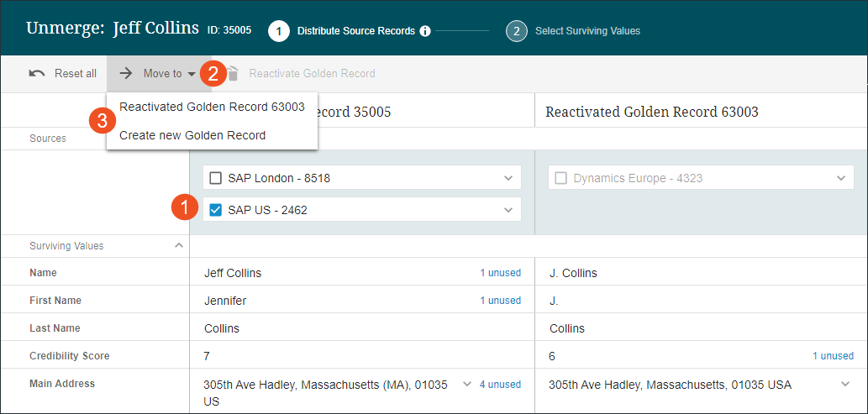Click the Reset all undo arrow icon
868x414 pixels.
[37, 74]
